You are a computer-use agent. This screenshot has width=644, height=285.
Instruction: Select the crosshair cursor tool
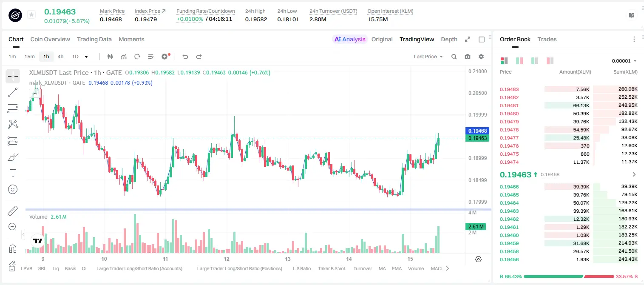pyautogui.click(x=13, y=76)
